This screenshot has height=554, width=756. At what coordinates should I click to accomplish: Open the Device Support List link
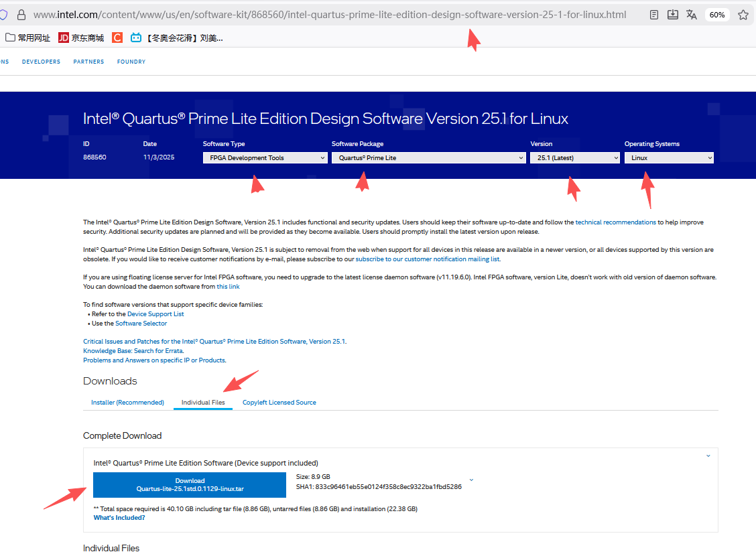tap(155, 314)
